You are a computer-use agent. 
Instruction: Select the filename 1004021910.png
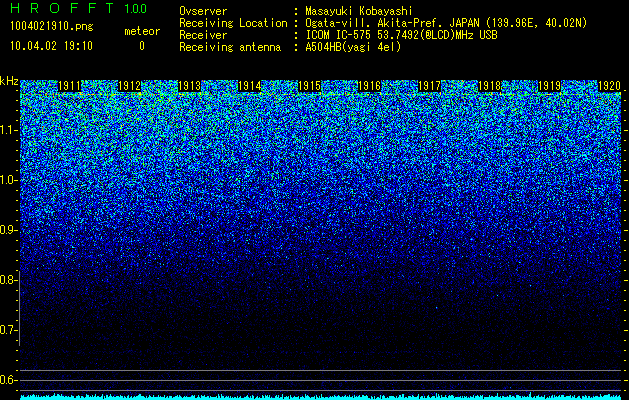pos(52,26)
